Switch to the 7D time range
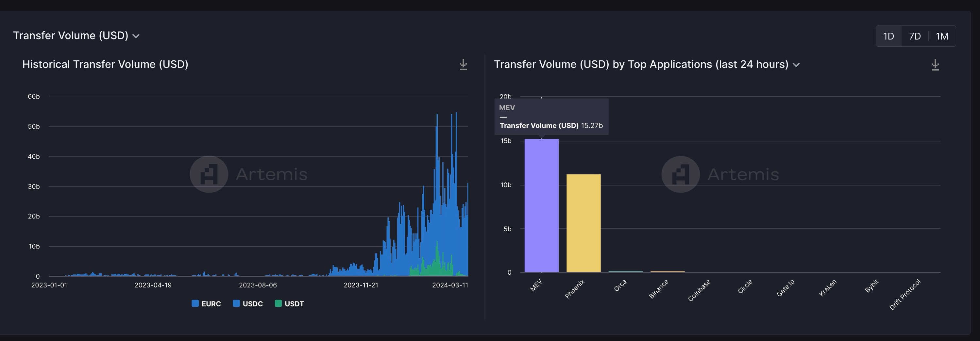Image resolution: width=980 pixels, height=341 pixels. [915, 36]
